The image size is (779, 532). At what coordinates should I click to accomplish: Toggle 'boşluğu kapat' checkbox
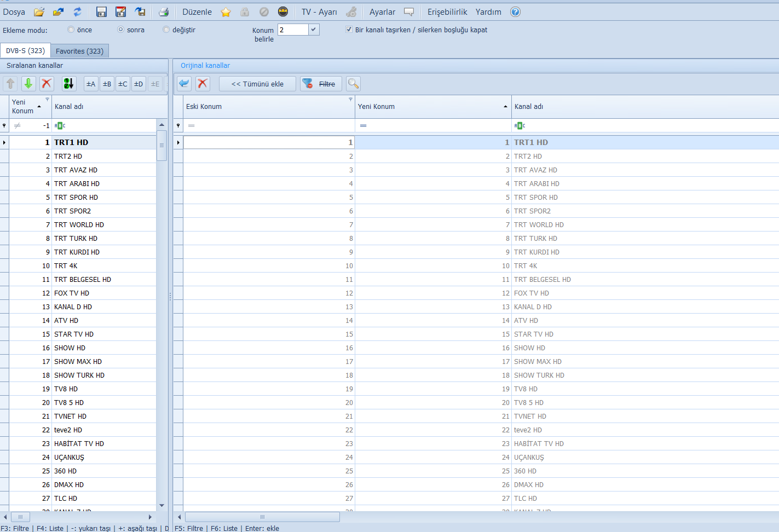click(349, 30)
